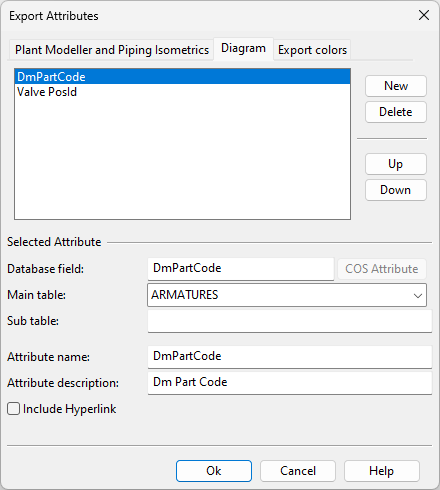Screen dimensions: 440x490
Task: Confirm the dialog with Ok
Action: tap(214, 471)
